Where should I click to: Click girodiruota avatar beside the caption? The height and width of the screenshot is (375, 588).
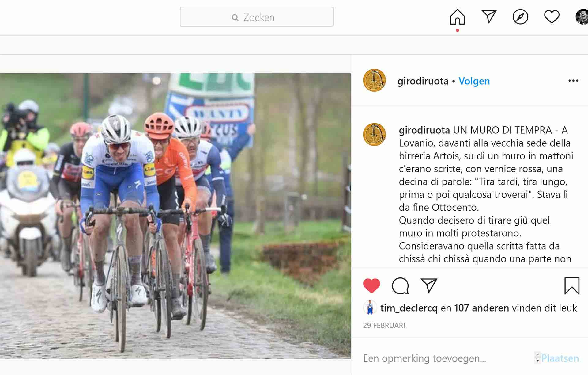tap(374, 135)
